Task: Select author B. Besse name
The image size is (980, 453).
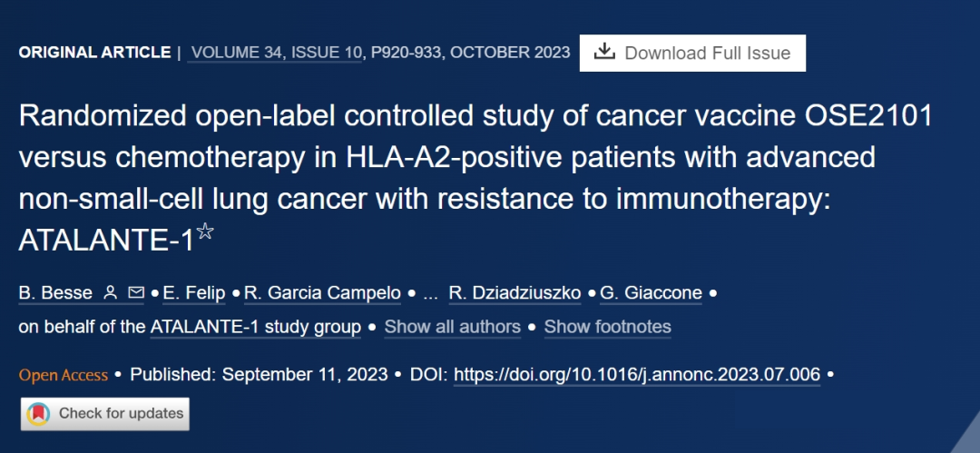Action: click(55, 293)
